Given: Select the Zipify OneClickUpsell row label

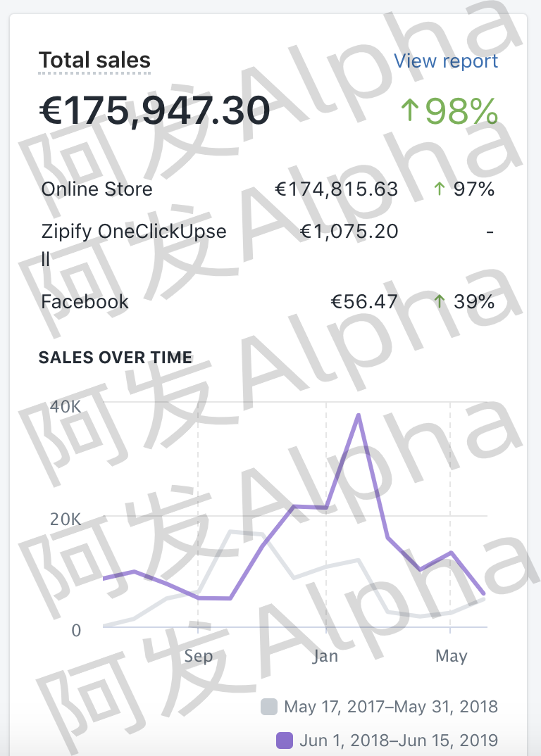Looking at the screenshot, I should point(134,232).
